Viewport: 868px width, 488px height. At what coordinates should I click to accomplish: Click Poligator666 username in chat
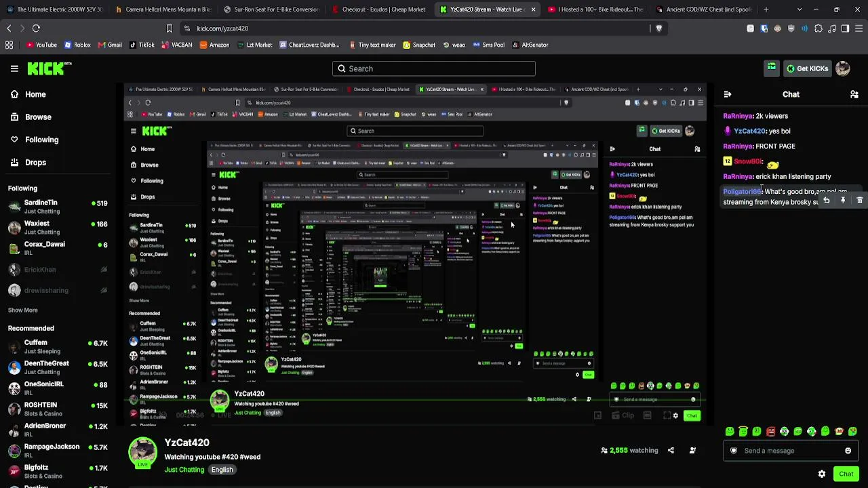pos(743,192)
